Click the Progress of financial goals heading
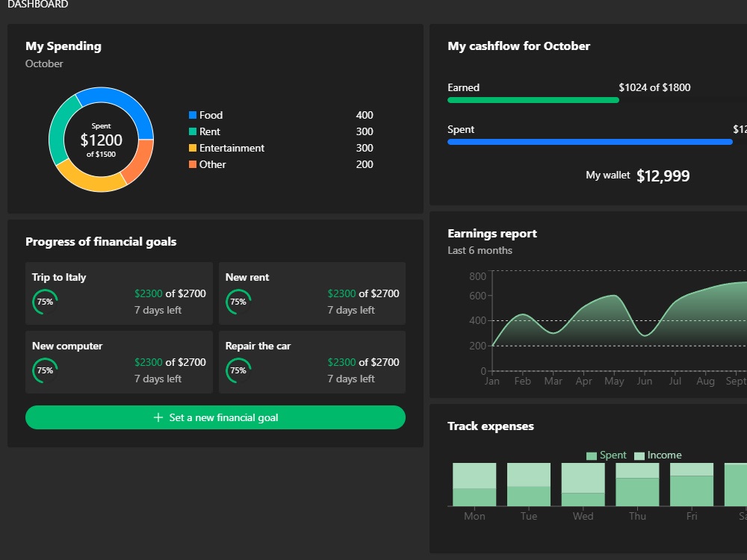 101,242
